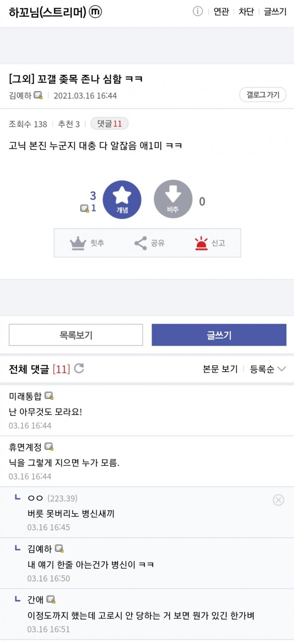Jump to comments via the 댓글 11 badge
This screenshot has width=294, height=644.
click(109, 124)
